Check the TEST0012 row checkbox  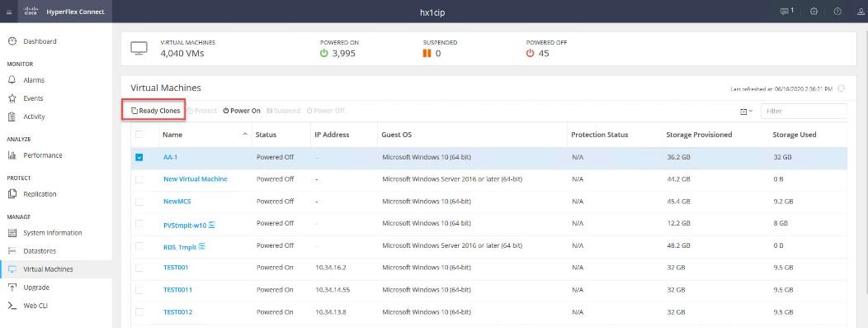point(139,312)
